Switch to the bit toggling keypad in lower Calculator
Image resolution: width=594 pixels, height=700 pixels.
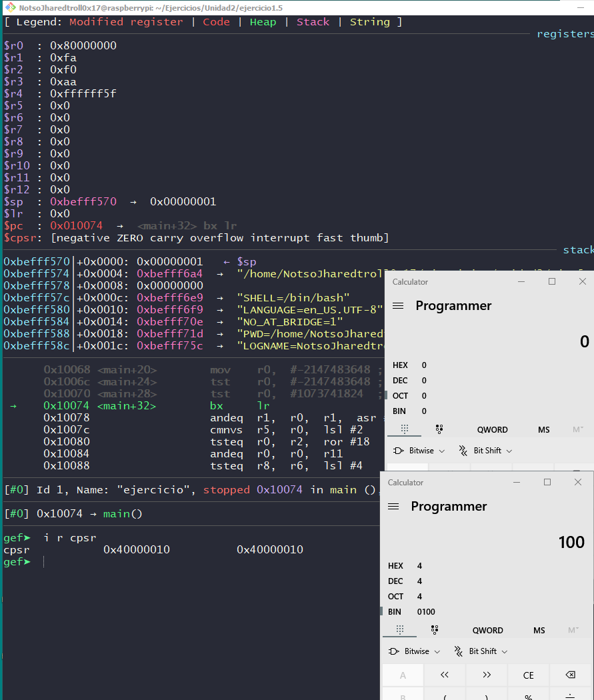click(434, 630)
